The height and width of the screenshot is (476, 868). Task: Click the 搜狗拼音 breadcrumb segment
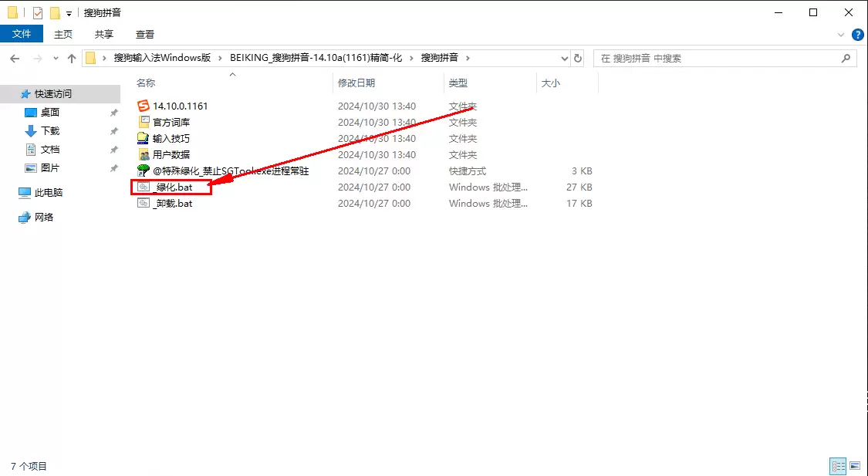[440, 58]
